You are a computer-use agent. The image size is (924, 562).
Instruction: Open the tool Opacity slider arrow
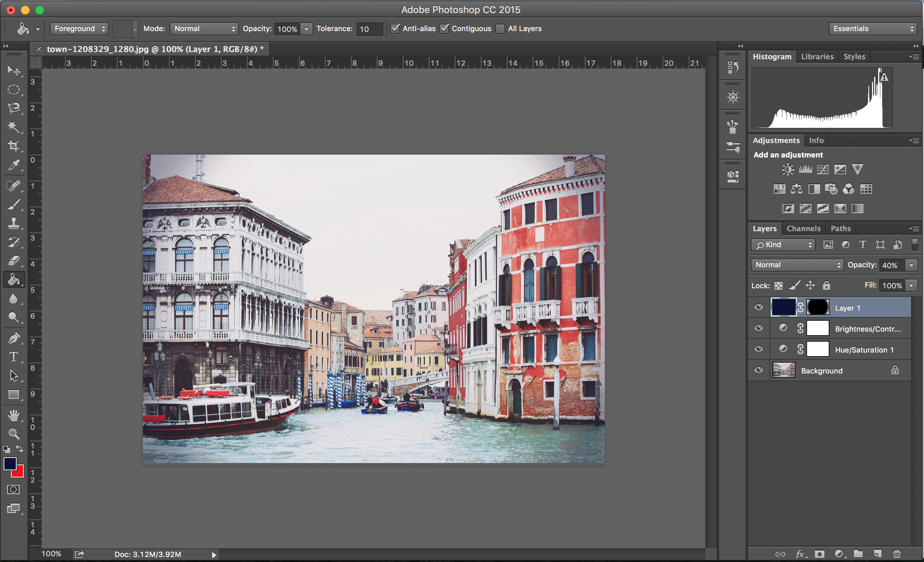[x=306, y=29]
